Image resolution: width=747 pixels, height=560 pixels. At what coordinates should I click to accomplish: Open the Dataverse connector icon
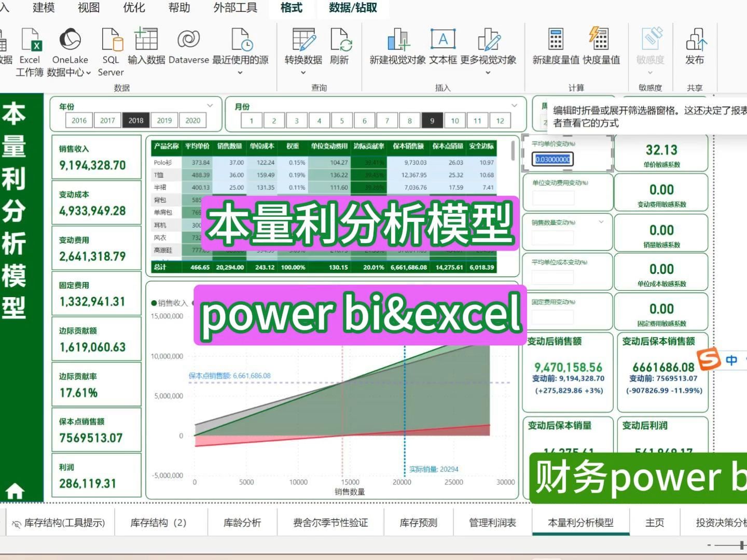coord(188,39)
